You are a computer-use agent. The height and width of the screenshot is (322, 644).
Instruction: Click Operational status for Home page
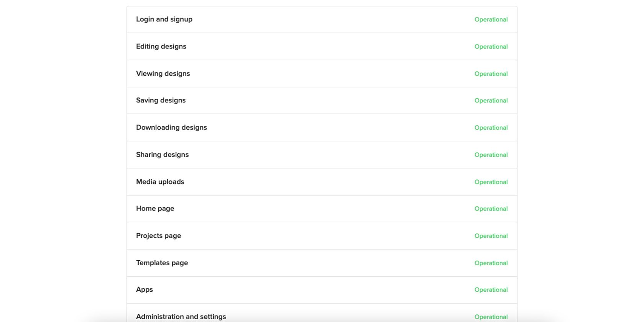click(491, 209)
